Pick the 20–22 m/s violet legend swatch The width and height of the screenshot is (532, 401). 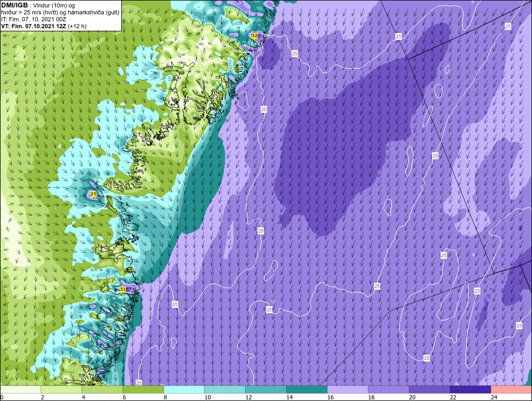pos(429,389)
